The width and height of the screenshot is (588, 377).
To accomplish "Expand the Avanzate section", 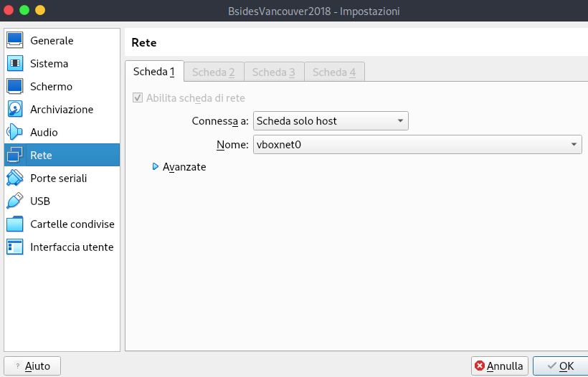I will (x=179, y=166).
